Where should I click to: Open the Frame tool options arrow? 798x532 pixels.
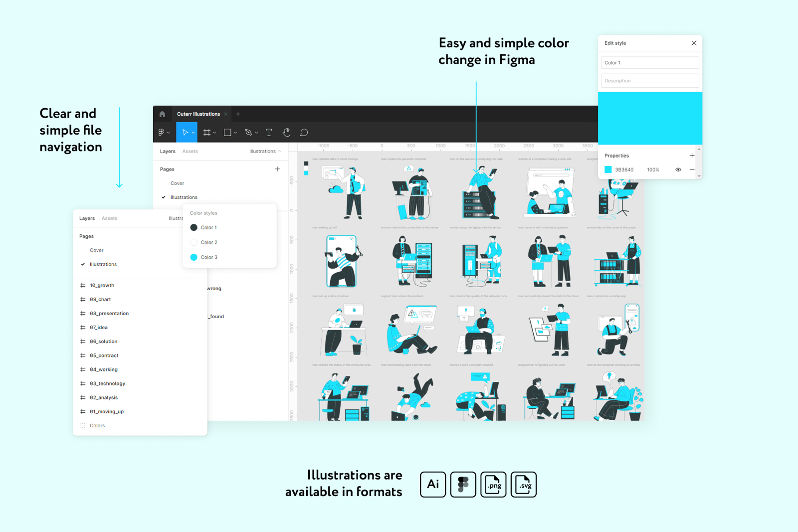[214, 133]
